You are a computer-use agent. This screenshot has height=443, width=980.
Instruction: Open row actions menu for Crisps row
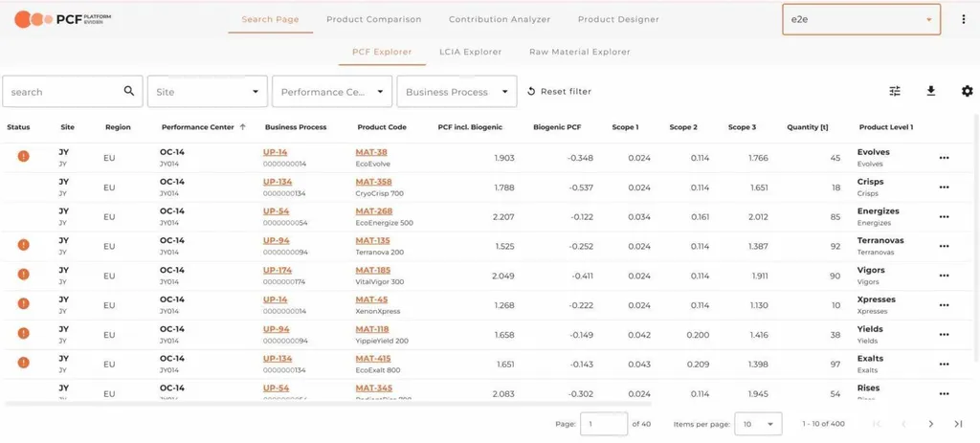[944, 188]
